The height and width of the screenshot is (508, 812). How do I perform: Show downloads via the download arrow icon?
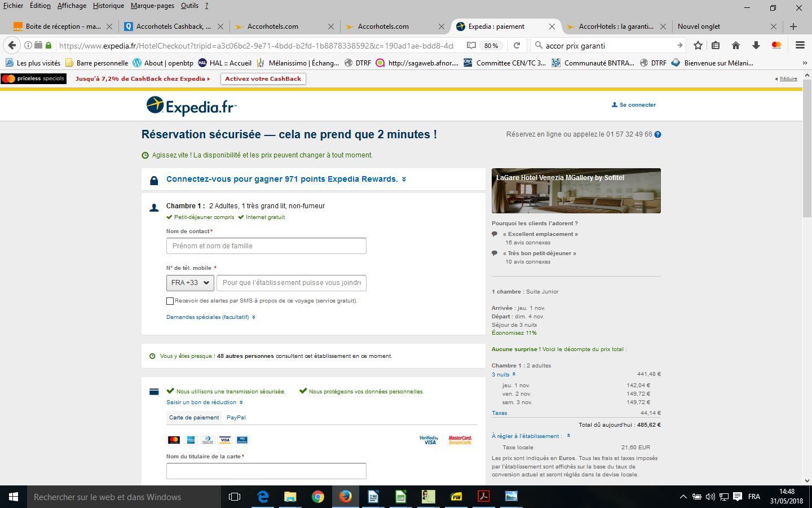click(756, 45)
